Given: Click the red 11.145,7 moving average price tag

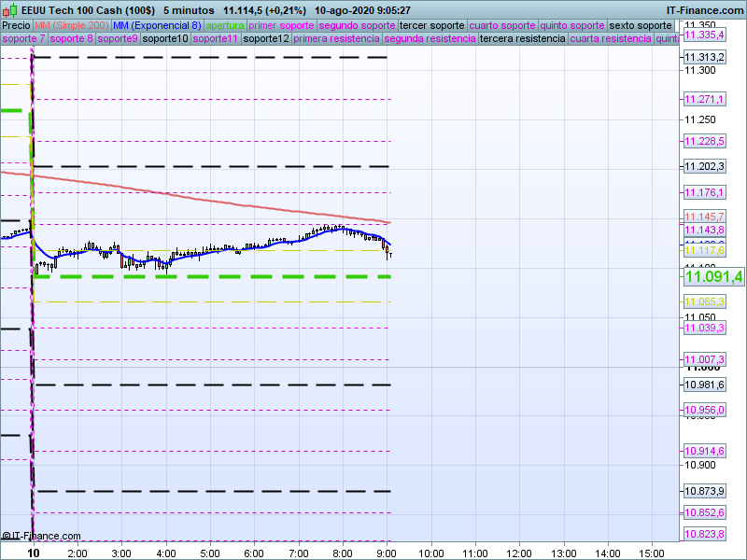Looking at the screenshot, I should [704, 217].
